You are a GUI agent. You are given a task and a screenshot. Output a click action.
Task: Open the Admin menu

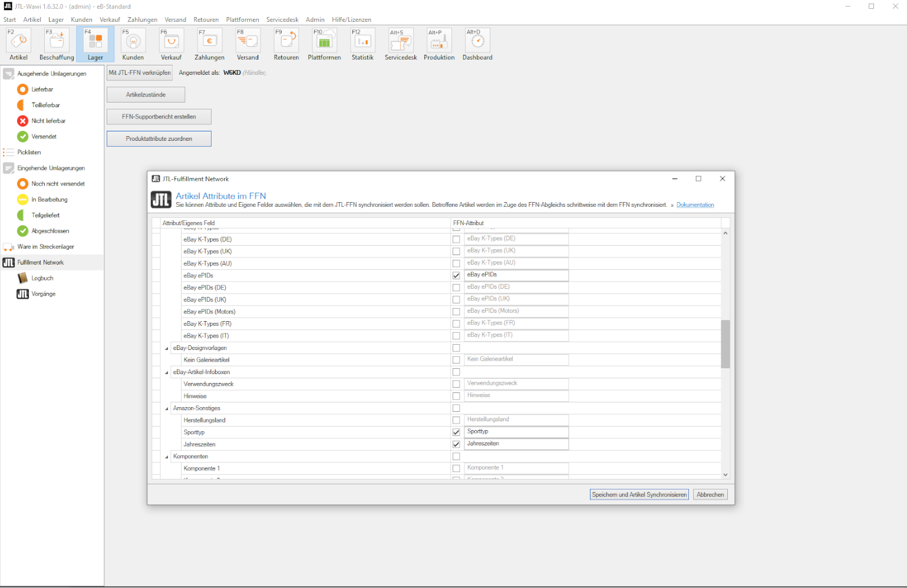click(315, 19)
